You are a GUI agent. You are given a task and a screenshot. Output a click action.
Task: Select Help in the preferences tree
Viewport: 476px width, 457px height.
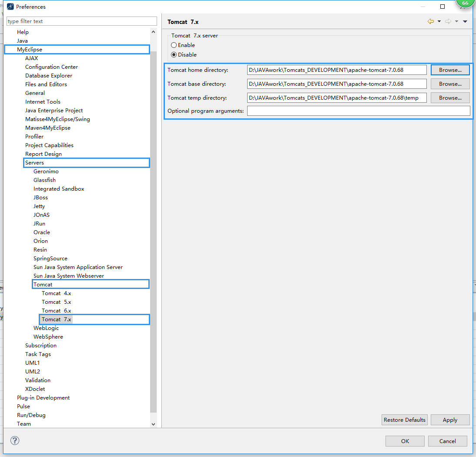point(23,32)
